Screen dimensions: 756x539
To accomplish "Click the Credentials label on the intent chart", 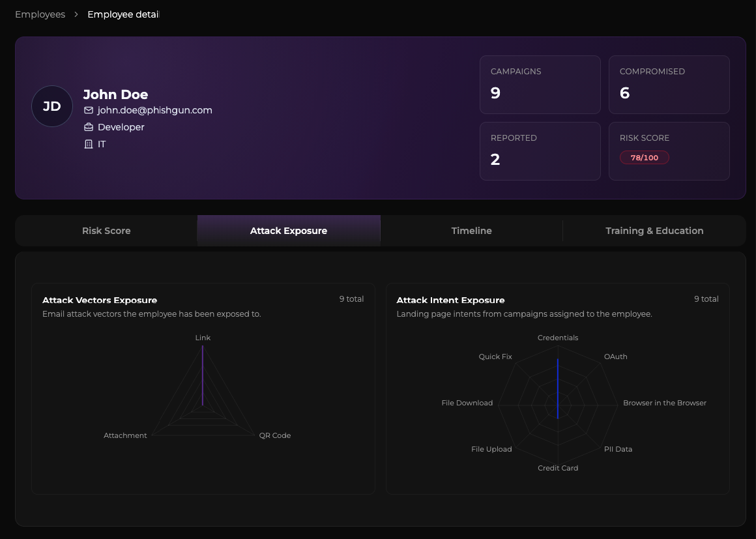I will pyautogui.click(x=558, y=338).
